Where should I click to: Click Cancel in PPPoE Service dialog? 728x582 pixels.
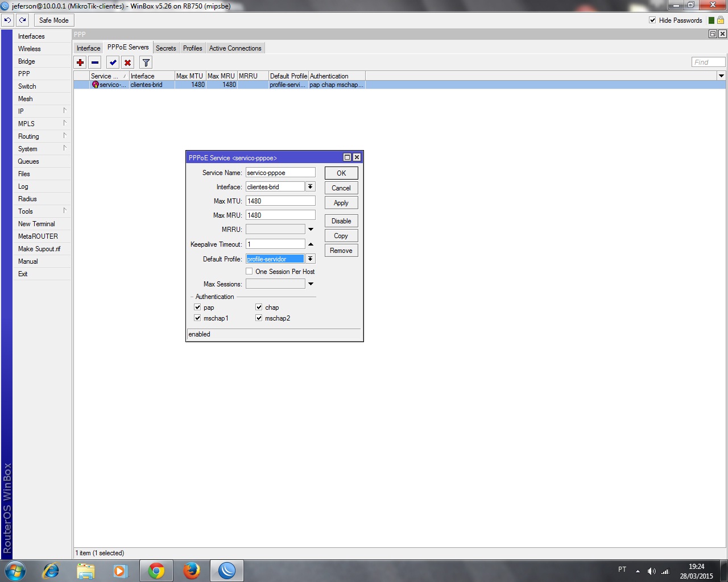click(x=341, y=188)
